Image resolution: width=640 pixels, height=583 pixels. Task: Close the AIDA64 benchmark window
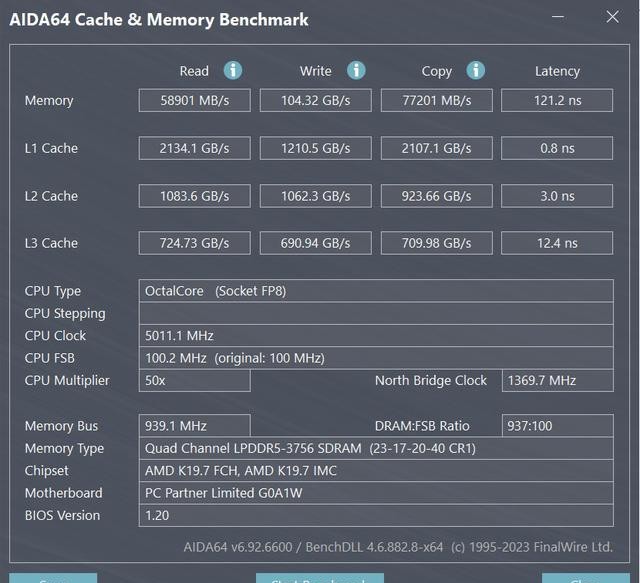tap(612, 17)
